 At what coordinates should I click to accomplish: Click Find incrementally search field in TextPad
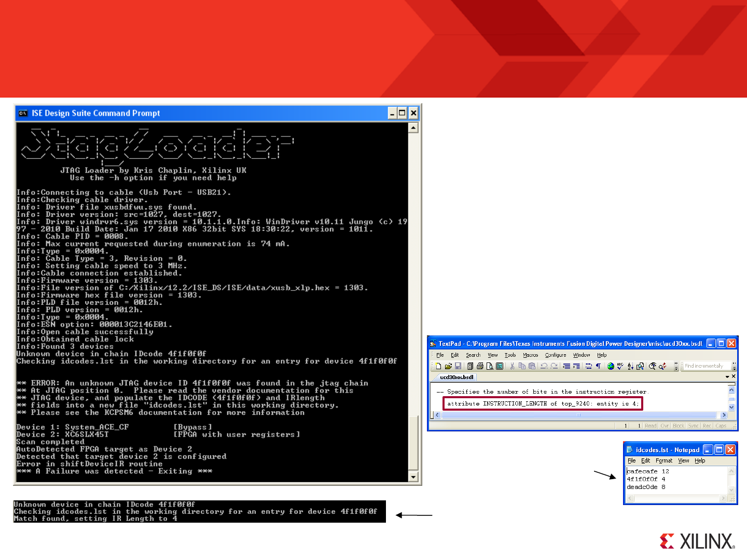point(707,366)
